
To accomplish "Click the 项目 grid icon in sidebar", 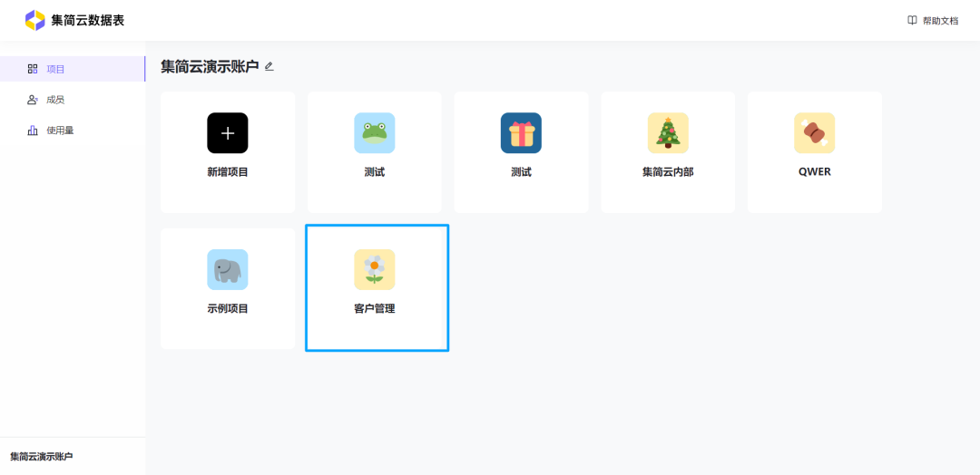I will 33,69.
